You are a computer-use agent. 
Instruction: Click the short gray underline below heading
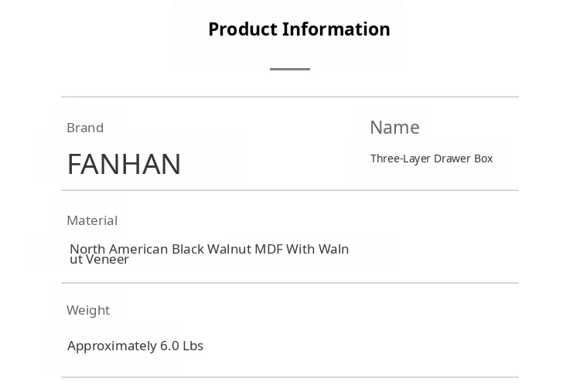click(x=290, y=69)
